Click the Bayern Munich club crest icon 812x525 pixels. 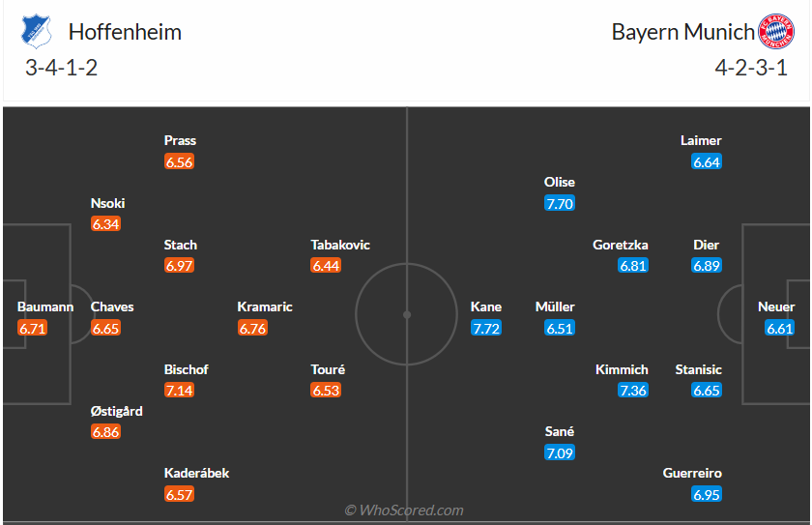click(775, 32)
